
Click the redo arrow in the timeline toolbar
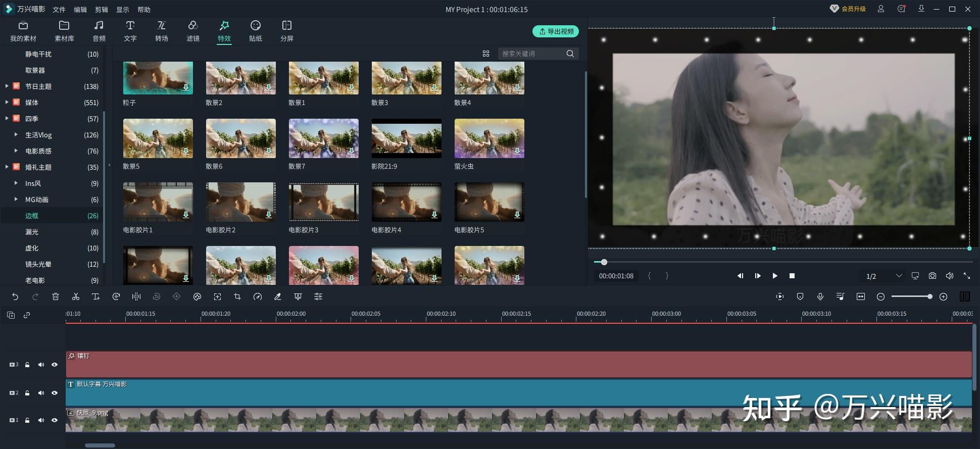coord(35,297)
